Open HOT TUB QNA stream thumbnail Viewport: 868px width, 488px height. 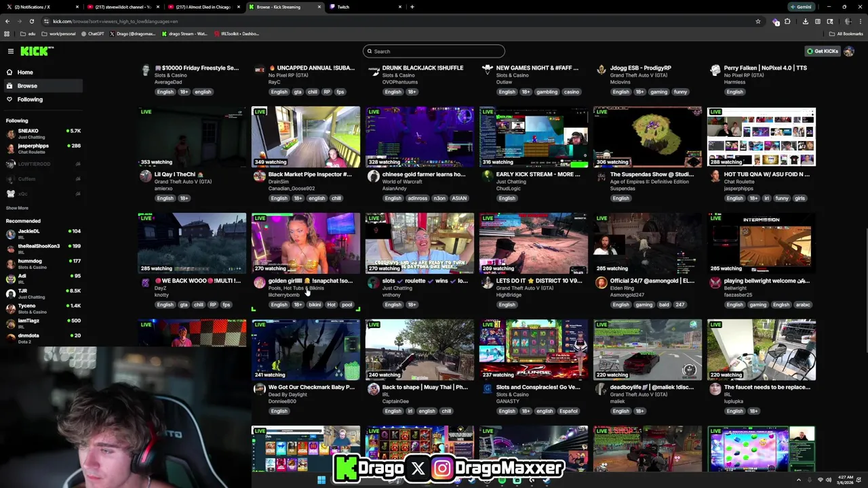(761, 136)
